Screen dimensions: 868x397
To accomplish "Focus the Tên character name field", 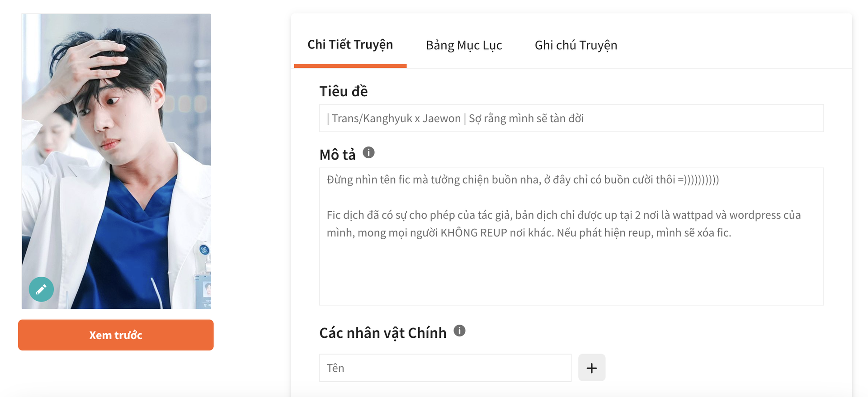I will pyautogui.click(x=445, y=368).
